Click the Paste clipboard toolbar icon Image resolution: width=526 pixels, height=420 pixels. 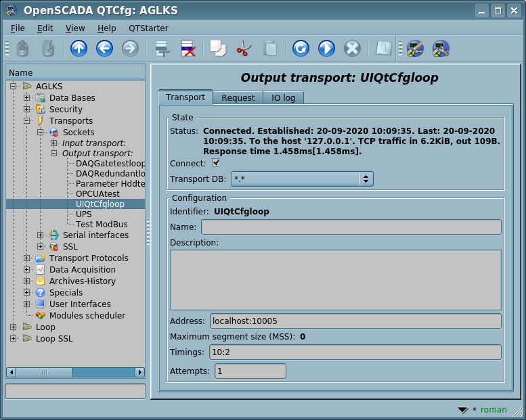tap(269, 49)
